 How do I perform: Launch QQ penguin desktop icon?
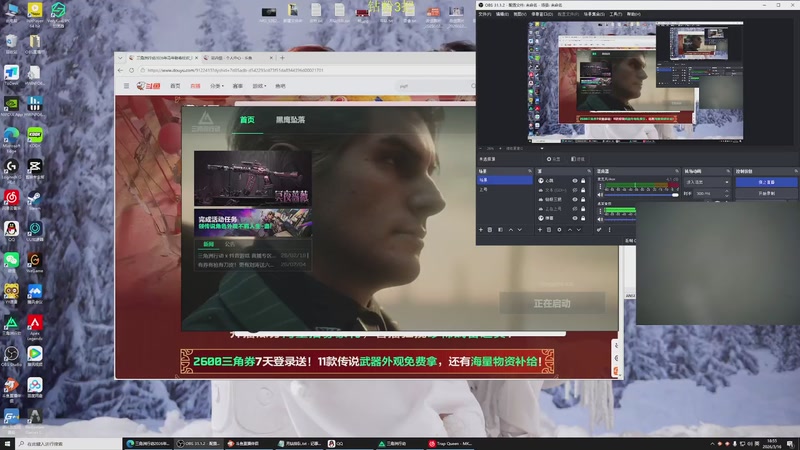pyautogui.click(x=11, y=231)
